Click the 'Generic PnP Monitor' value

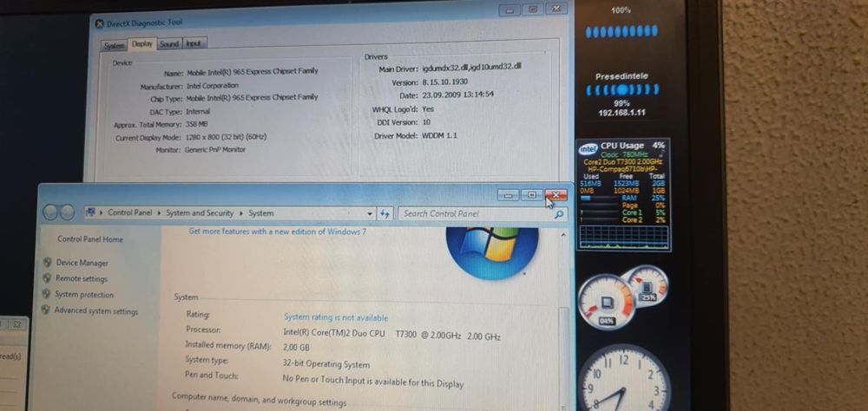tap(215, 149)
